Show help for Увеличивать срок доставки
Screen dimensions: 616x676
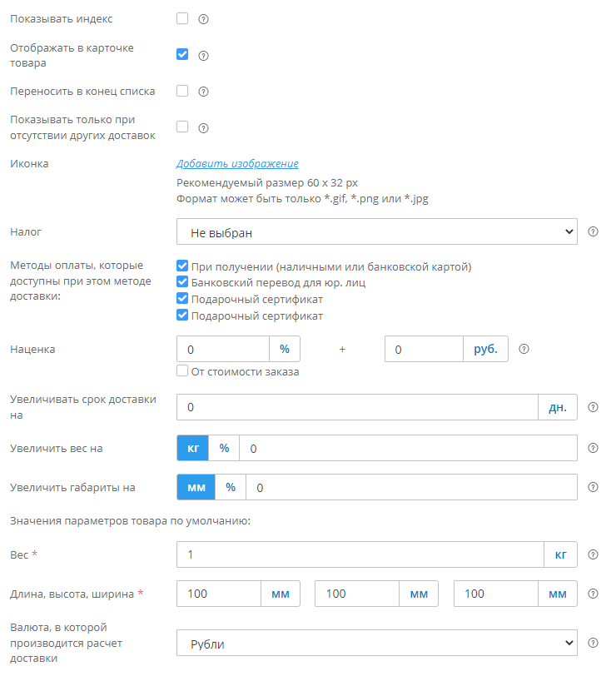tap(594, 407)
